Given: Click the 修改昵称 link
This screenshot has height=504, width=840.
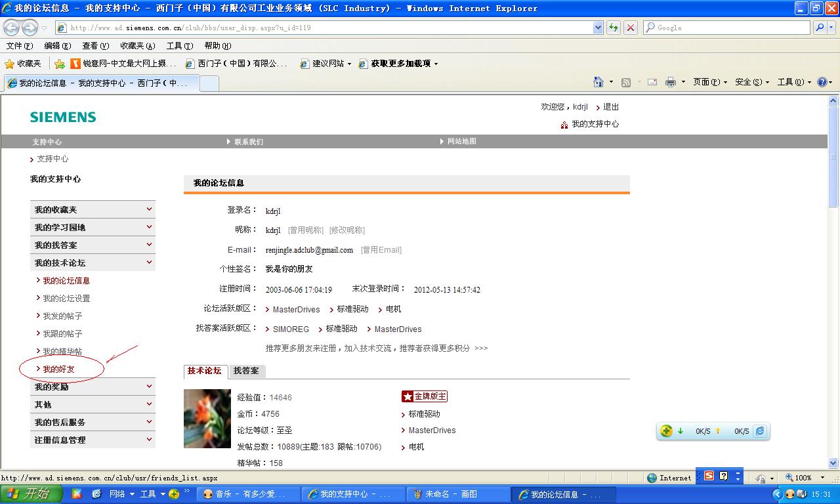Looking at the screenshot, I should coord(347,230).
